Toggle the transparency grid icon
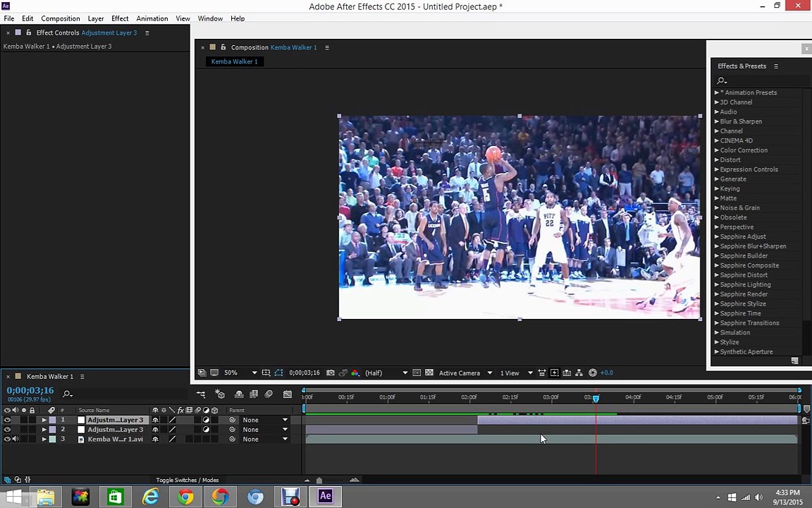 (x=429, y=373)
